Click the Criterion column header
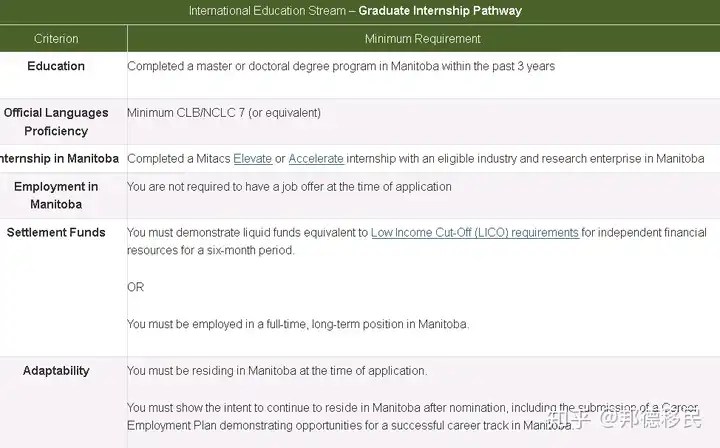 pos(56,39)
